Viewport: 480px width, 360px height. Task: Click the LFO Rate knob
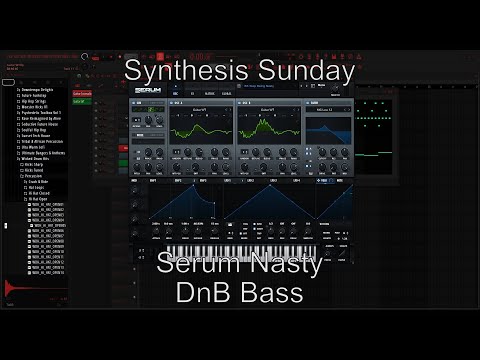[x=271, y=231]
